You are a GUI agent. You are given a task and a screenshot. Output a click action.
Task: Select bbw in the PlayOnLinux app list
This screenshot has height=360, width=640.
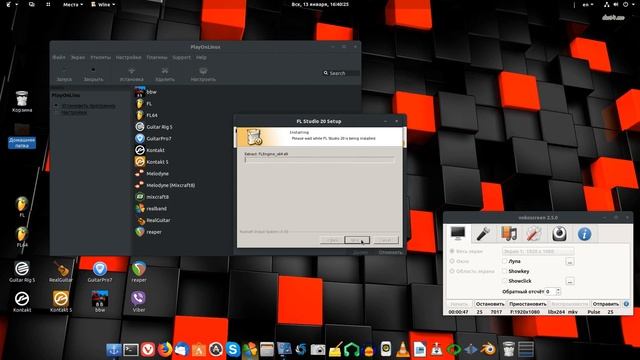151,92
